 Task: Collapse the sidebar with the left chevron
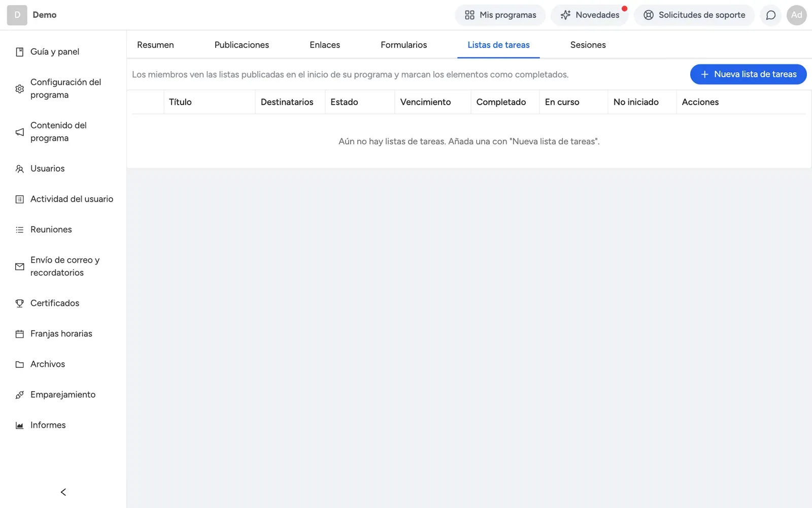[63, 492]
